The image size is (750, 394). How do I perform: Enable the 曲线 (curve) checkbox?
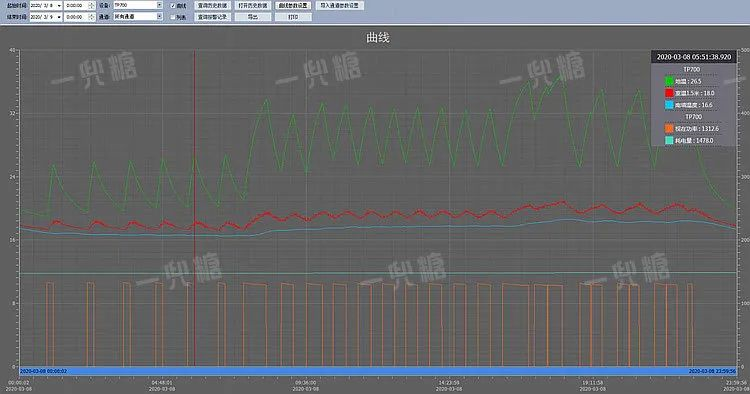coord(173,6)
